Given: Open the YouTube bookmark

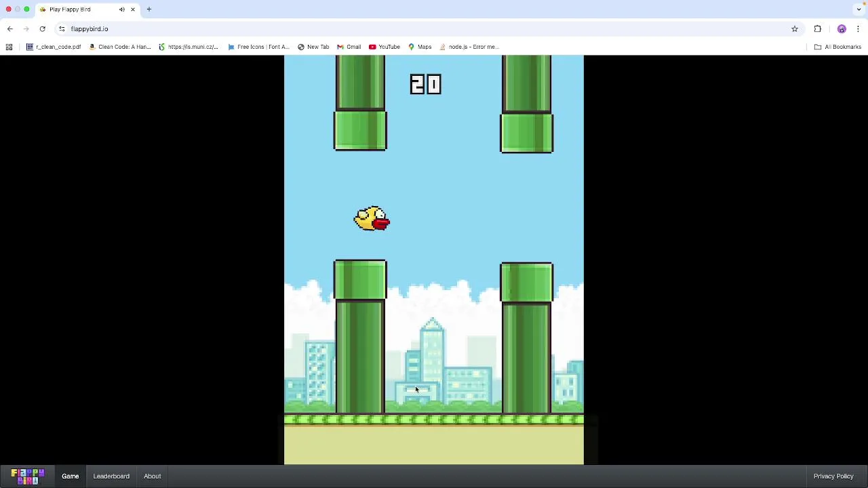Looking at the screenshot, I should pyautogui.click(x=384, y=47).
